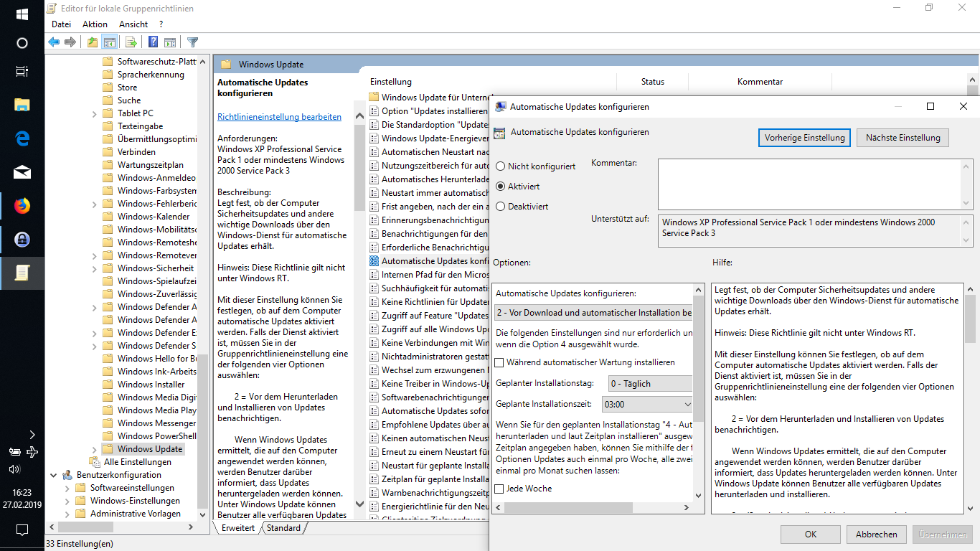Confirm the dialog with OK
The height and width of the screenshot is (551, 980).
811,534
